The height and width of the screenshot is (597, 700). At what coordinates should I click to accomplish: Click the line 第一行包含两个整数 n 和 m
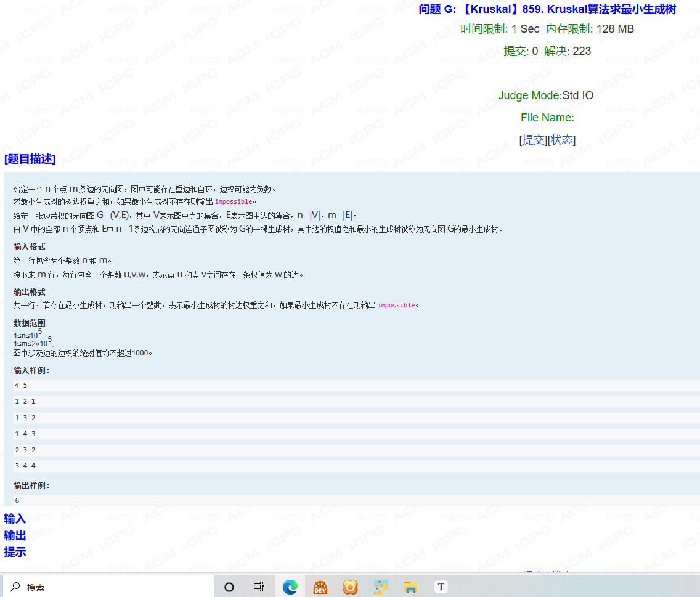[x=62, y=261]
